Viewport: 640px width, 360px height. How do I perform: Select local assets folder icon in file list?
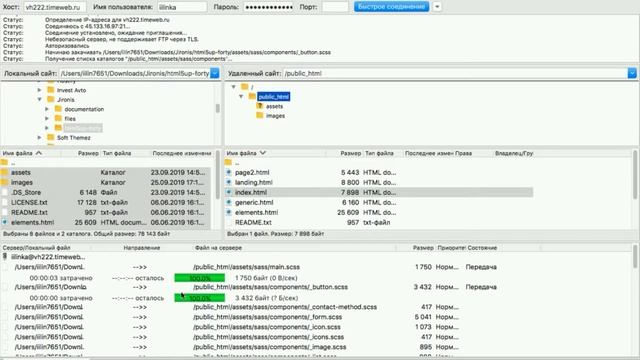[4, 172]
